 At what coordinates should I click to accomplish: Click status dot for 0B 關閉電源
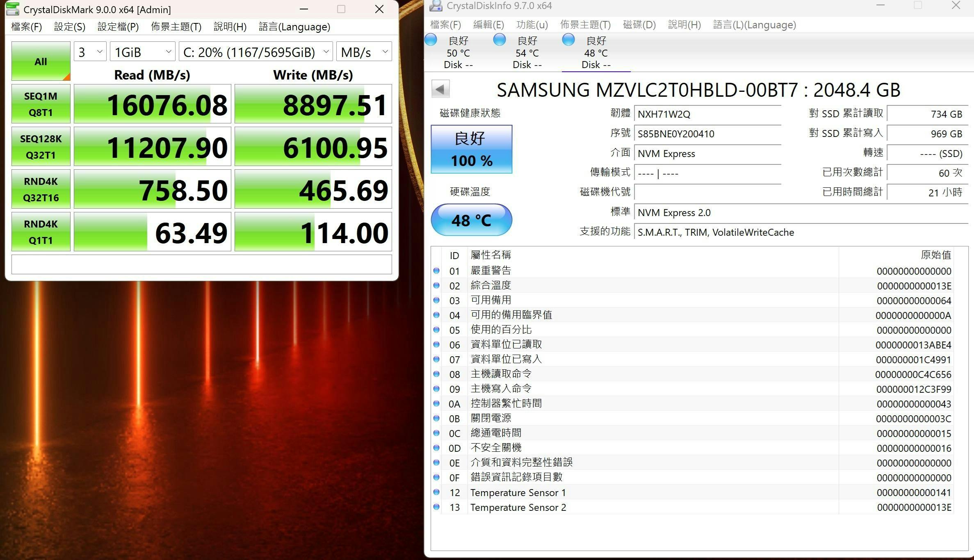(x=436, y=418)
